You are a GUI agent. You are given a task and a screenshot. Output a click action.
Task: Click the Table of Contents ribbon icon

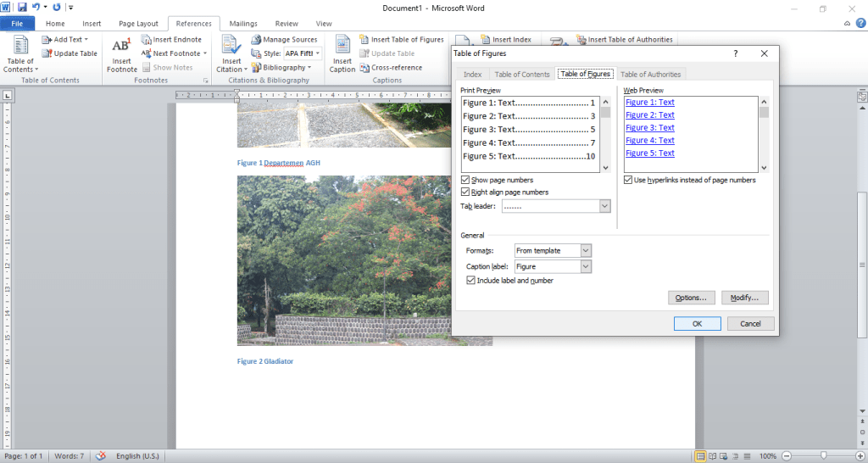20,47
